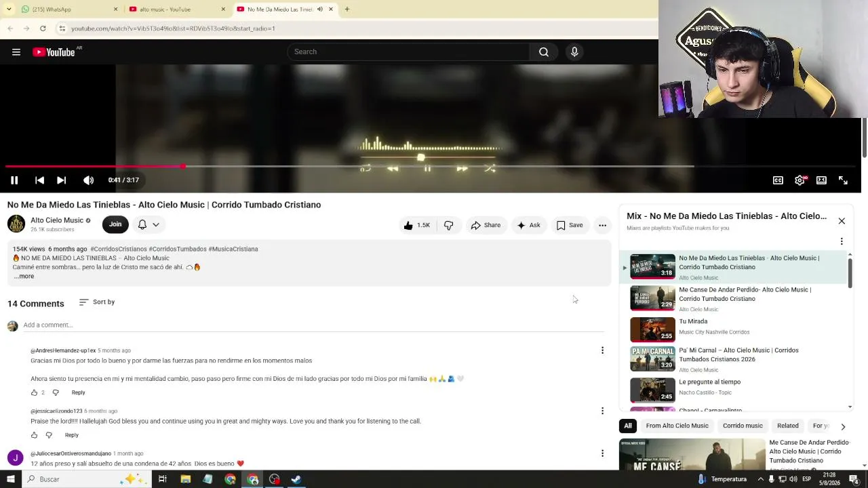
Task: Select the Related filter chip
Action: 787,426
